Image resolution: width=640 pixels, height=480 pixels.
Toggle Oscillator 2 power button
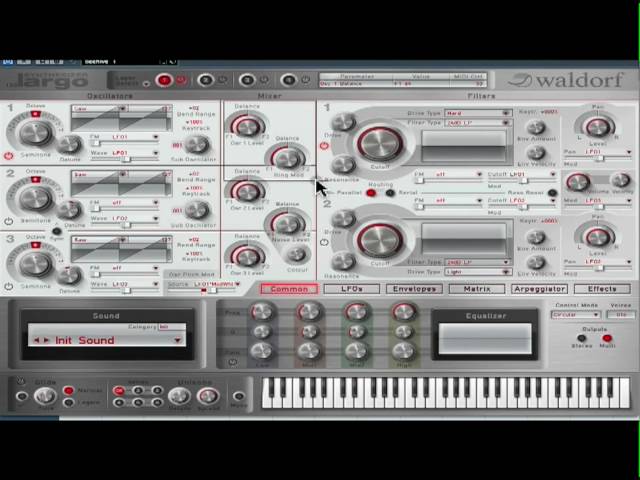click(x=8, y=221)
